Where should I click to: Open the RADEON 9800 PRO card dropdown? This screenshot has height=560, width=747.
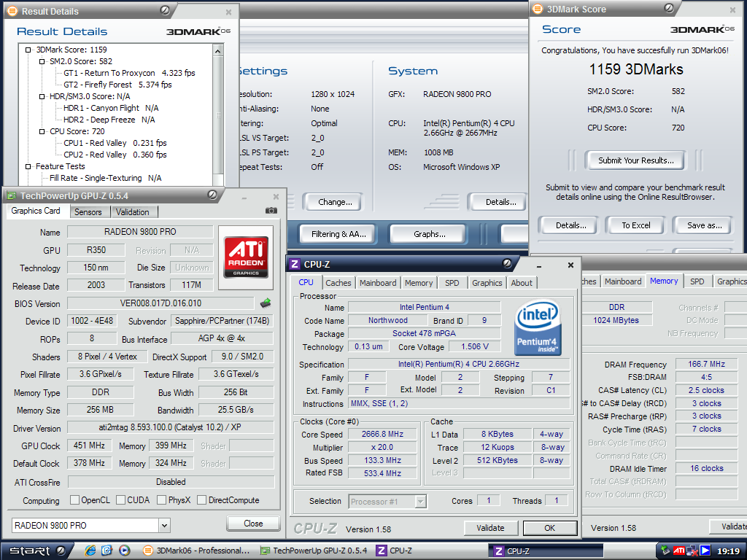click(x=164, y=526)
